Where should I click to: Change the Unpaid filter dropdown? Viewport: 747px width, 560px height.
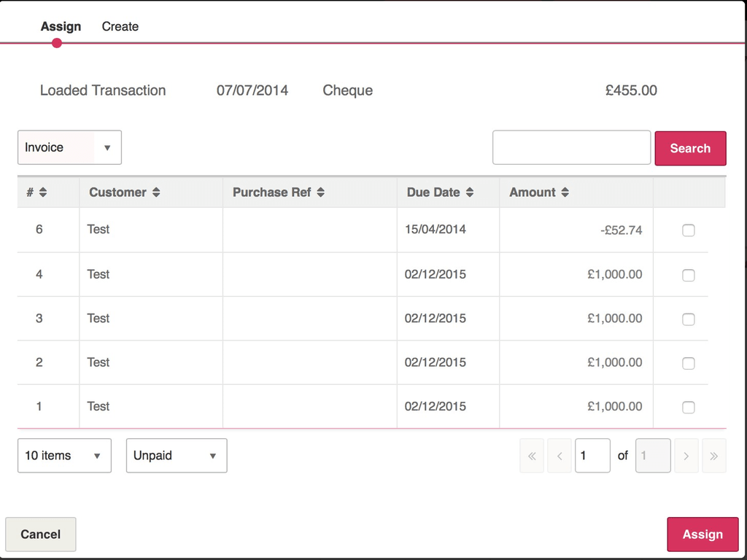(x=176, y=455)
